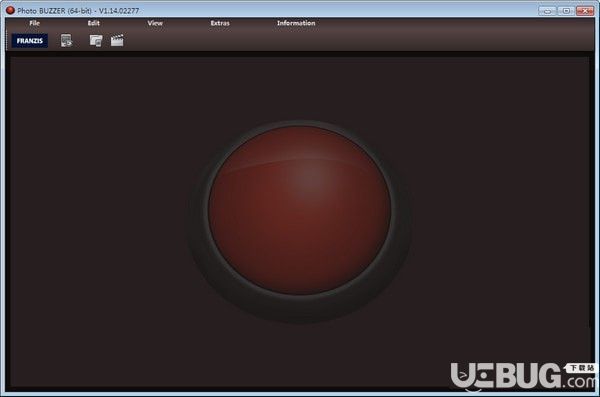Image resolution: width=600 pixels, height=397 pixels.
Task: Open the Edit menu
Action: [93, 23]
